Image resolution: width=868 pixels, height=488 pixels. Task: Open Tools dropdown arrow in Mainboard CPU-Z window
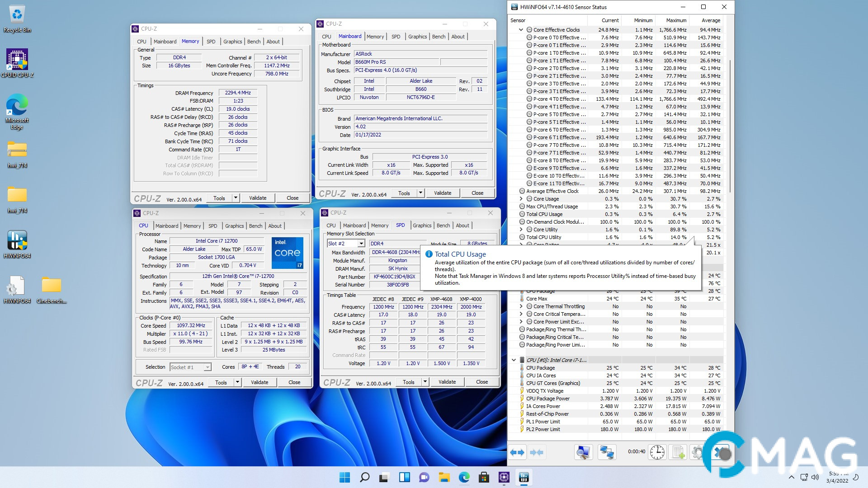(420, 193)
